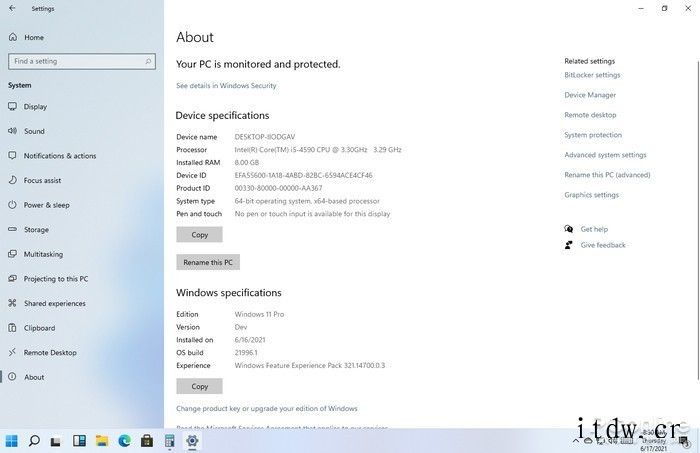Open BitLocker settings link
700x453 pixels.
click(592, 75)
